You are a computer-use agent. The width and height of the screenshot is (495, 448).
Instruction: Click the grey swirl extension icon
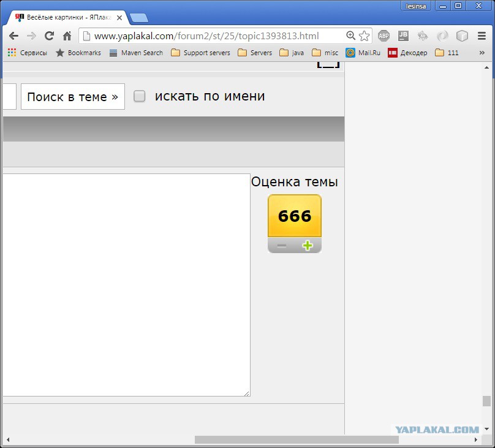pyautogui.click(x=442, y=36)
